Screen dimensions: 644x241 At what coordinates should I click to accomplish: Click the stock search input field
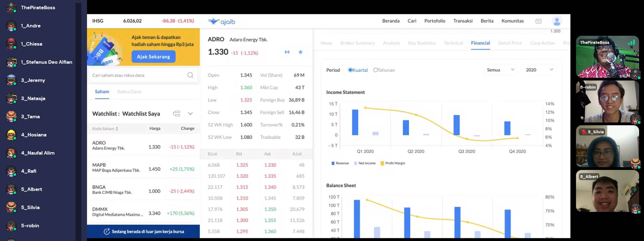coord(138,75)
